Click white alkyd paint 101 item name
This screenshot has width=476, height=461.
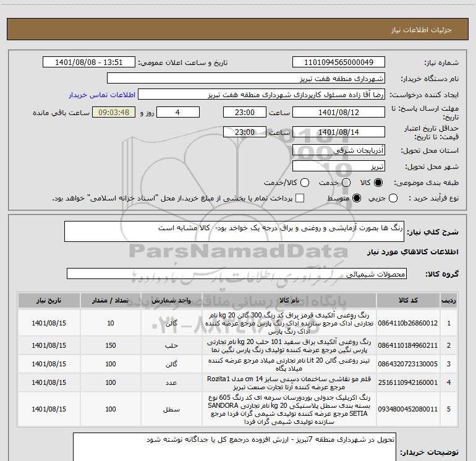pyautogui.click(x=289, y=345)
